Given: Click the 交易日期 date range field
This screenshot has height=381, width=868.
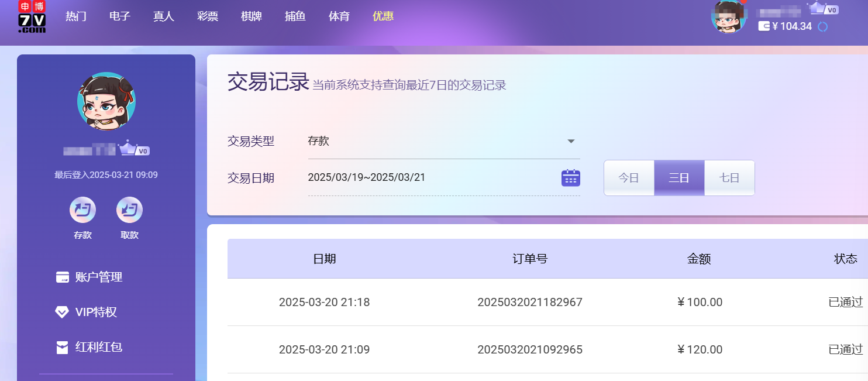Looking at the screenshot, I should [x=433, y=177].
